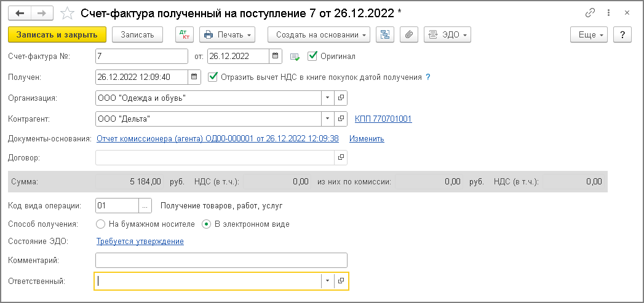644x303 pixels.
Task: Expand the Организация dropdown list
Action: tap(327, 98)
